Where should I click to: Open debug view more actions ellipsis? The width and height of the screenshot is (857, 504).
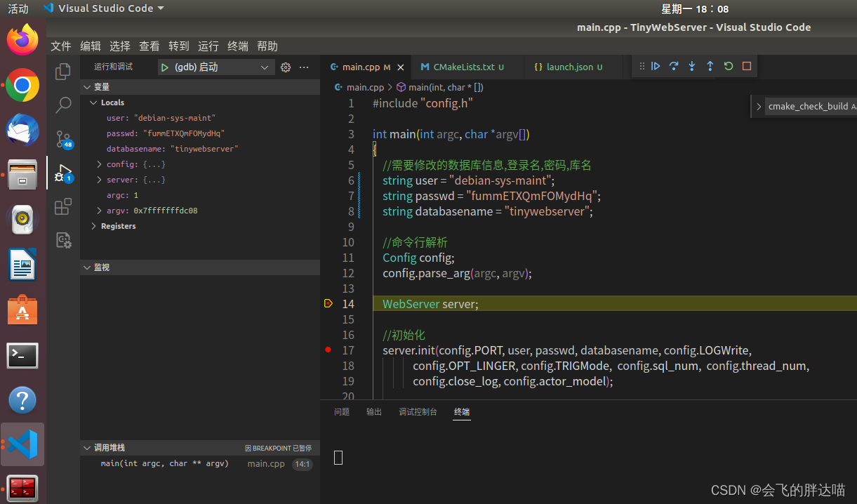(x=304, y=67)
